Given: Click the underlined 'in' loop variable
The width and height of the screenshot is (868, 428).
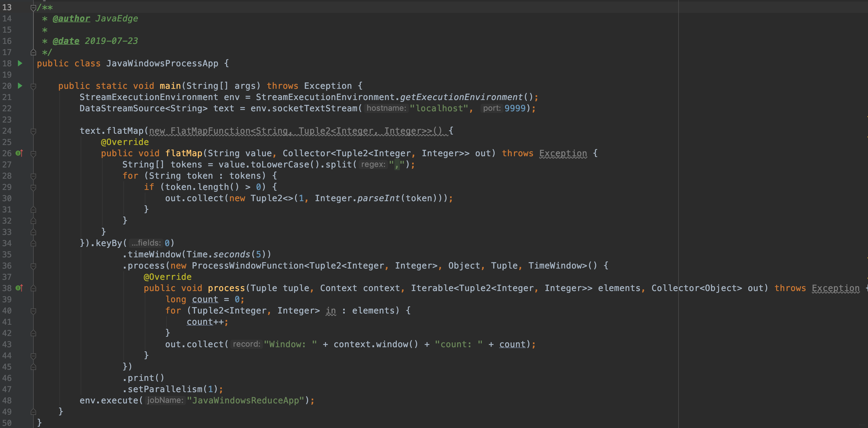Looking at the screenshot, I should 331,311.
